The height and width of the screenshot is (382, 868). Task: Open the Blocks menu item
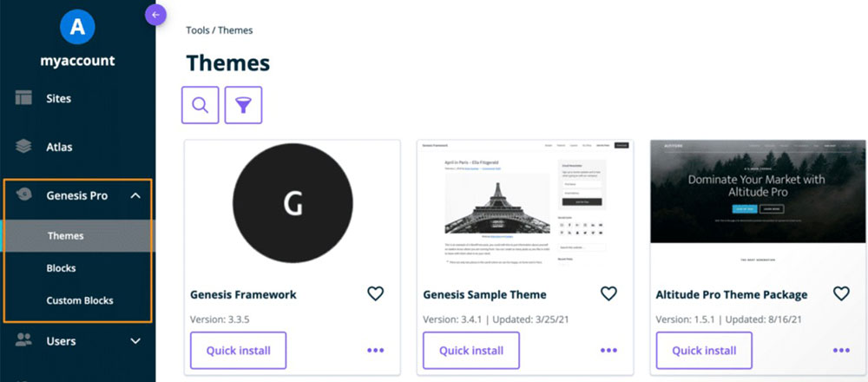click(61, 268)
